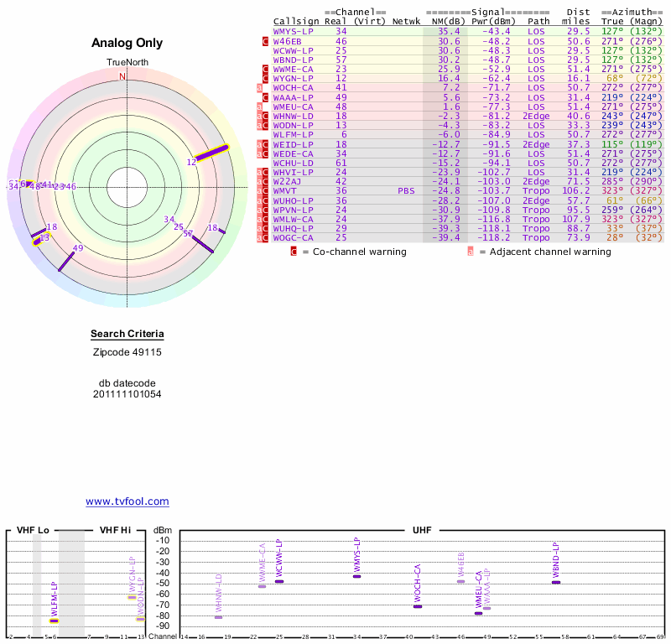
Task: Click the WMYS-LP callsign in the table
Action: pyautogui.click(x=294, y=31)
